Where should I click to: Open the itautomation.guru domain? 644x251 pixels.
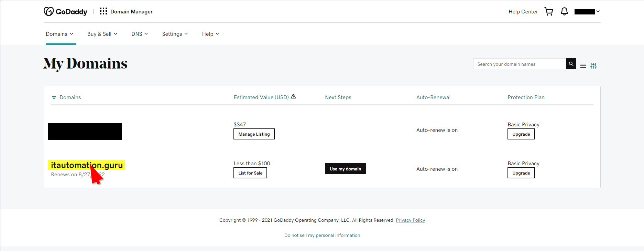[x=87, y=165]
